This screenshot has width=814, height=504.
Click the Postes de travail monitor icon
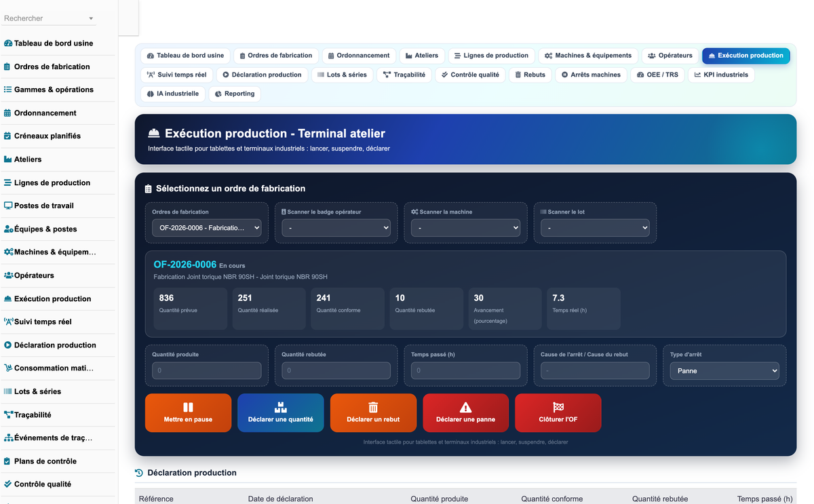point(8,206)
